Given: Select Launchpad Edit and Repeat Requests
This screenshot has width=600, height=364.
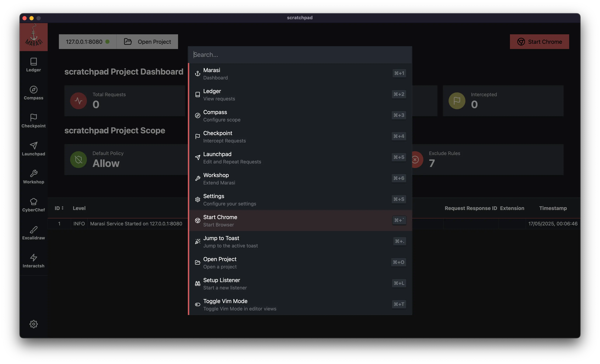Looking at the screenshot, I should [301, 157].
